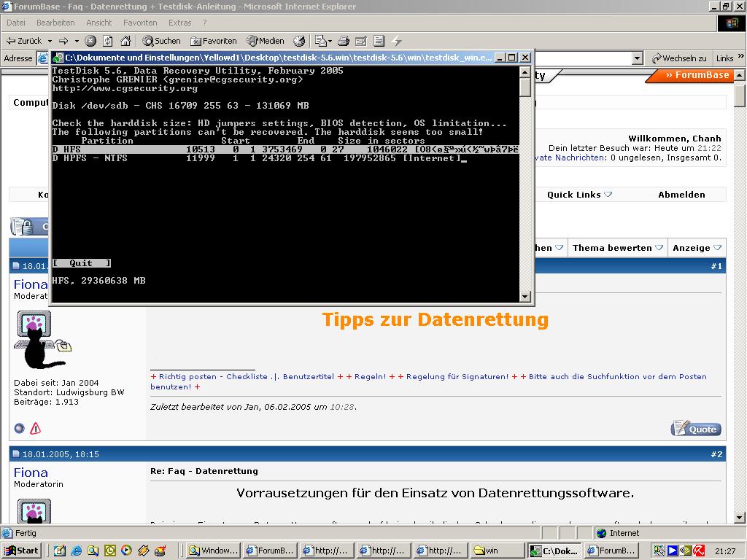
Task: Go back with the Zurück button
Action: pyautogui.click(x=24, y=41)
